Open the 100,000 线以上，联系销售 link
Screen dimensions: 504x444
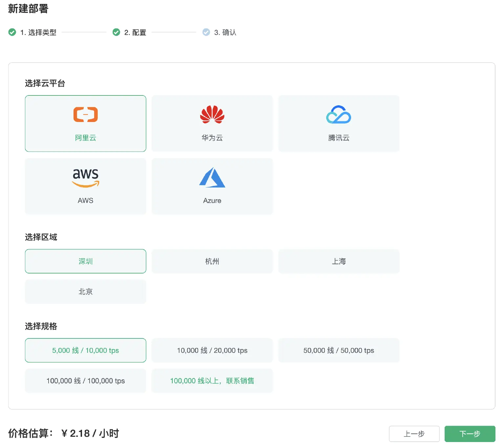coord(212,381)
